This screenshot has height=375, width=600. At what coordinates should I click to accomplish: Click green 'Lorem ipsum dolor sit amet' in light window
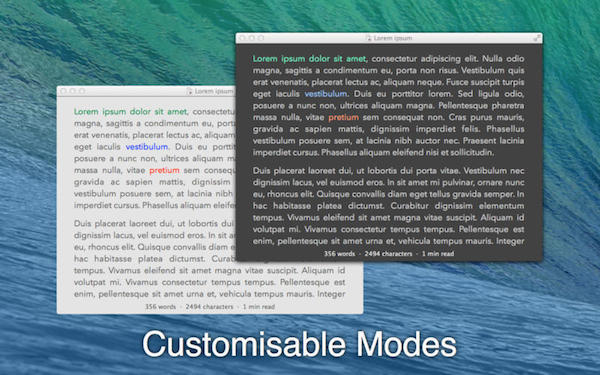(x=130, y=112)
